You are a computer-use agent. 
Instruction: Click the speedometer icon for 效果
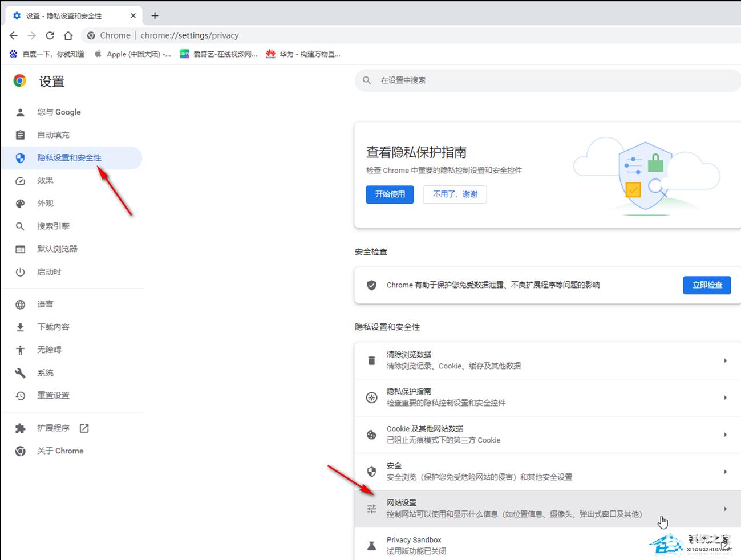click(x=20, y=181)
